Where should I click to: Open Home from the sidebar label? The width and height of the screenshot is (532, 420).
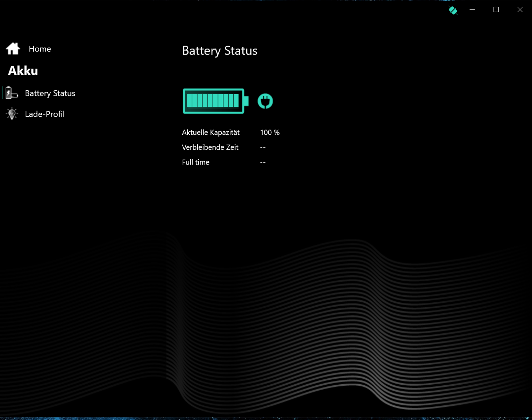[40, 49]
